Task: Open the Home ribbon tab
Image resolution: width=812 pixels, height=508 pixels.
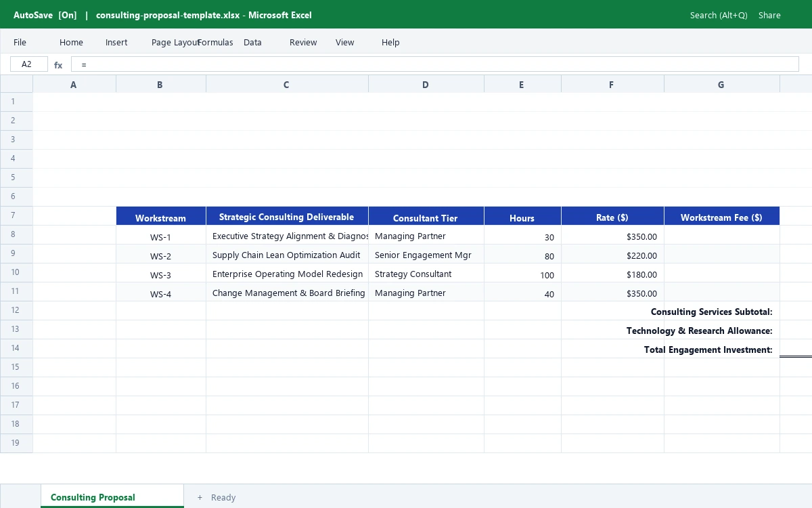Action: [x=71, y=42]
